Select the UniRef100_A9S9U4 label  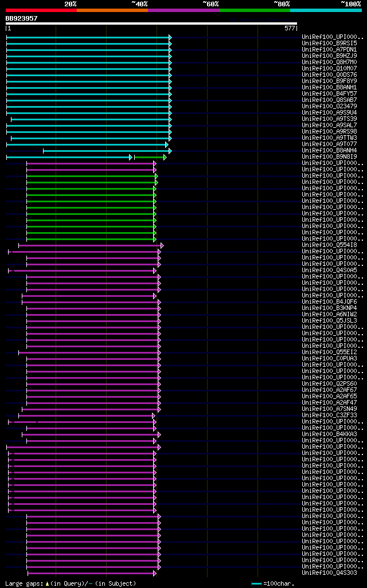[x=329, y=112]
